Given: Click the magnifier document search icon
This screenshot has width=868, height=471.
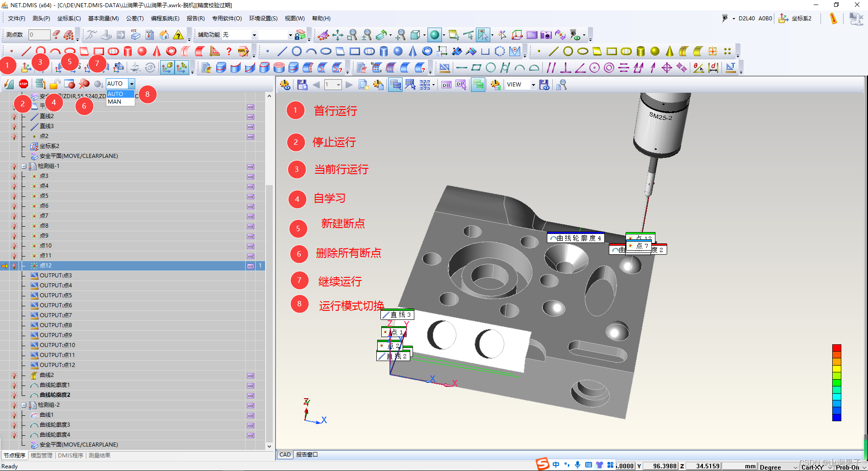Looking at the screenshot, I should (561, 85).
